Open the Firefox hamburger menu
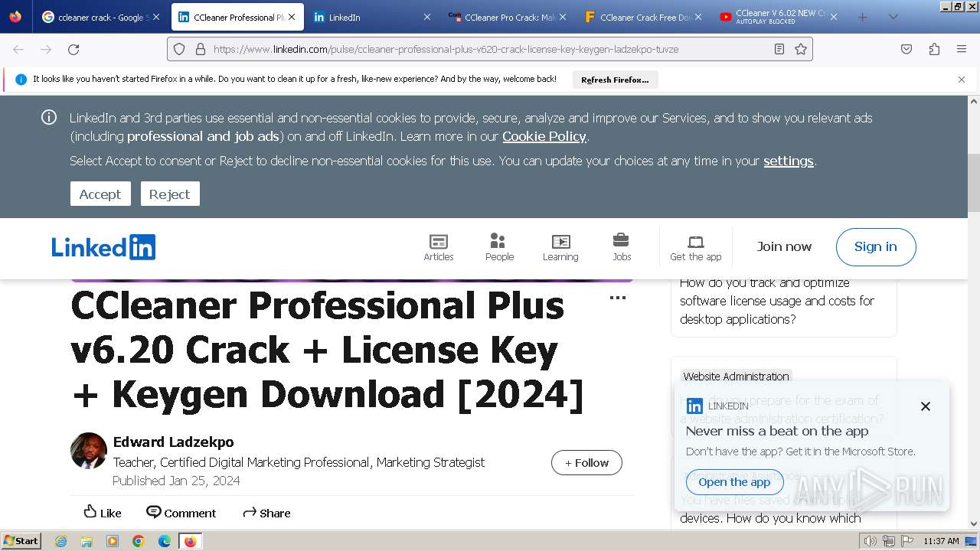 click(962, 49)
